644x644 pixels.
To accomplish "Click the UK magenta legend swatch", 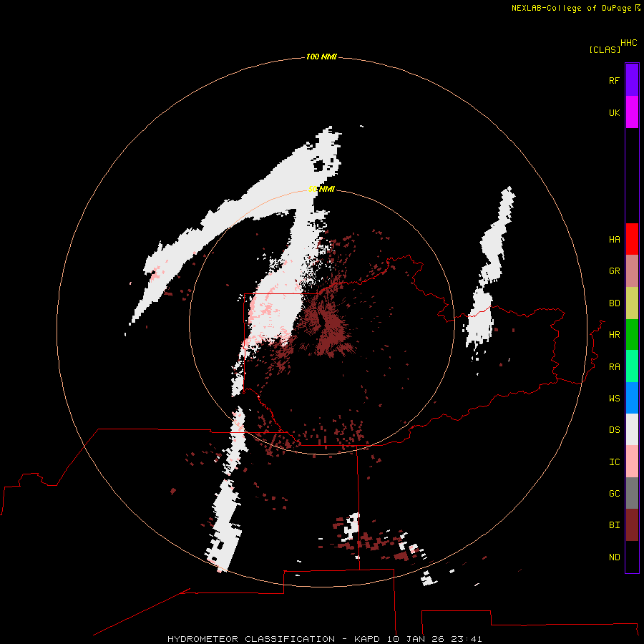I will (x=632, y=112).
